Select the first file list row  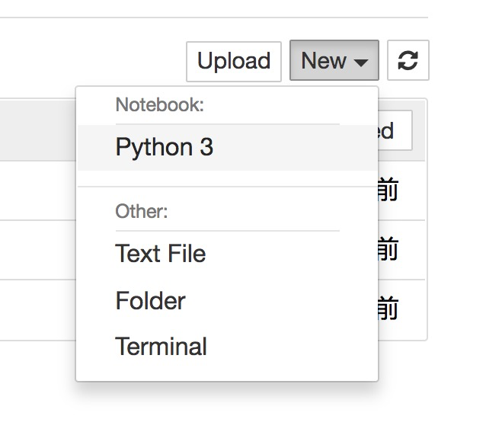38,190
